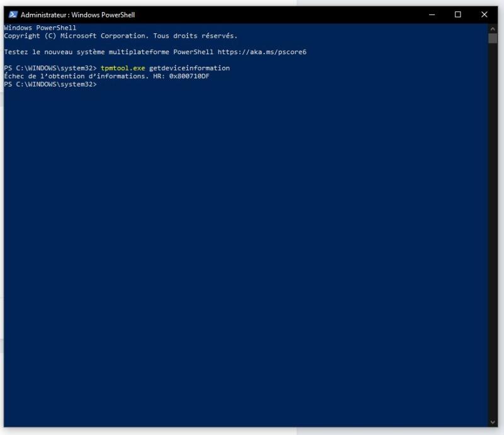The image size is (504, 435).
Task: Click the scrollbar down arrow
Action: pos(493,422)
